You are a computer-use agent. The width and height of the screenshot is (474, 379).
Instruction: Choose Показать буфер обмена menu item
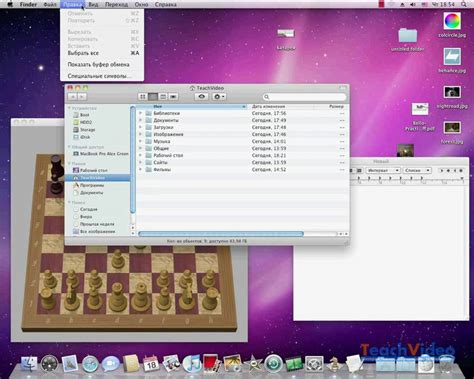(102, 65)
